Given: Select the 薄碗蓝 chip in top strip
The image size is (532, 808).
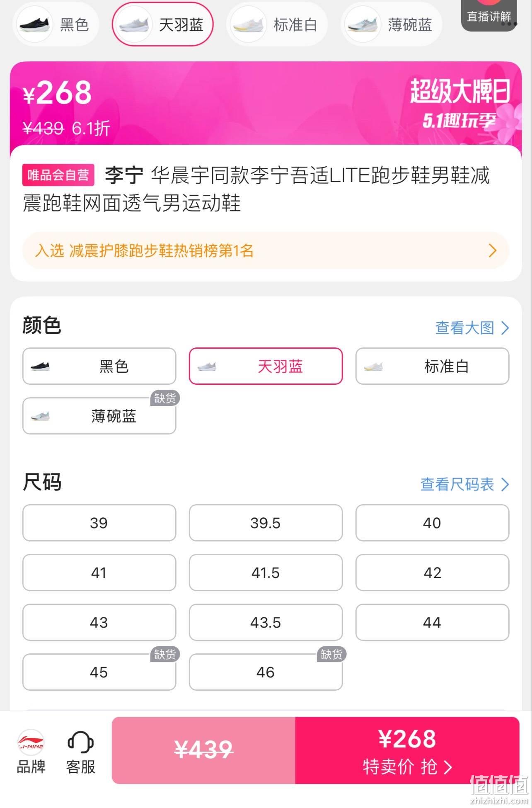Looking at the screenshot, I should 391,25.
